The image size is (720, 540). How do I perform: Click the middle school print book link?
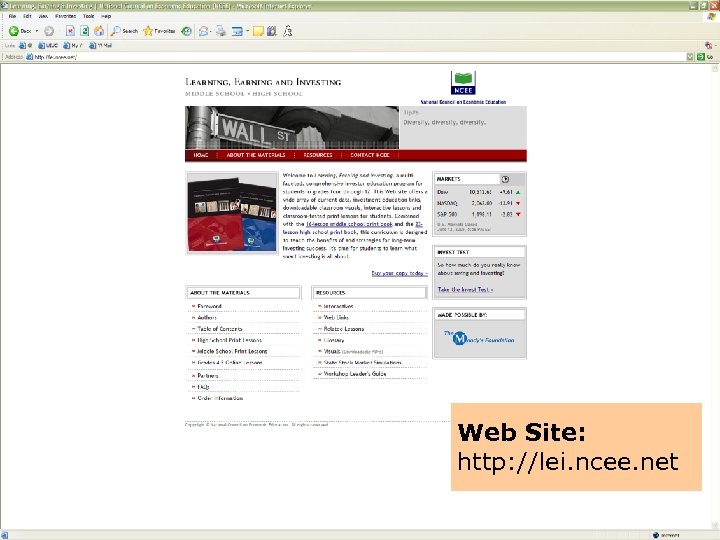click(x=349, y=224)
